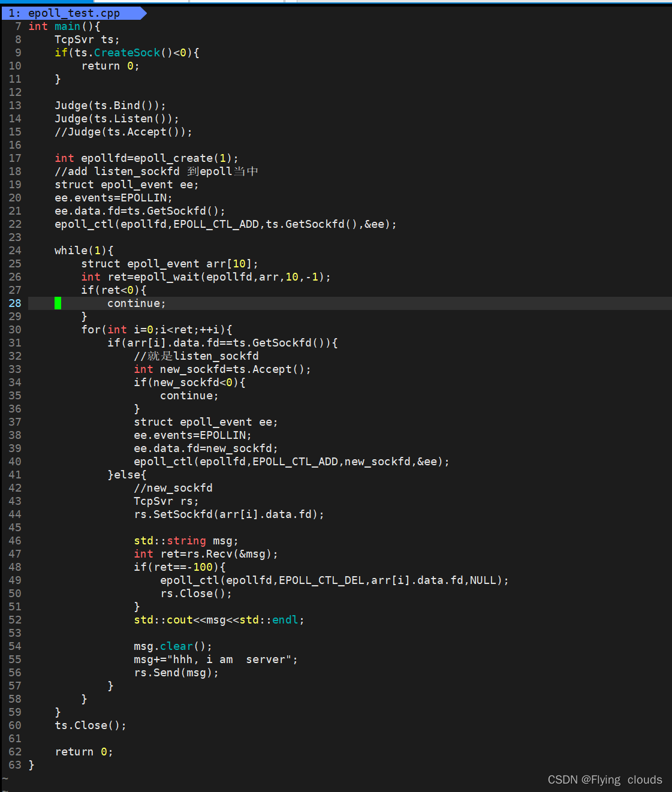Click the }else{ line
The height and width of the screenshot is (792, 672).
[127, 475]
